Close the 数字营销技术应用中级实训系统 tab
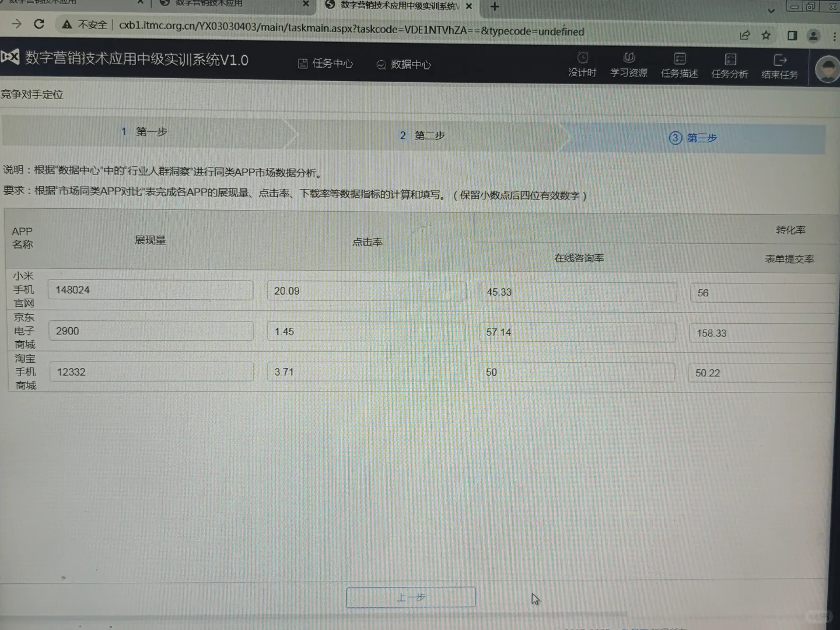This screenshot has height=630, width=840. (469, 6)
